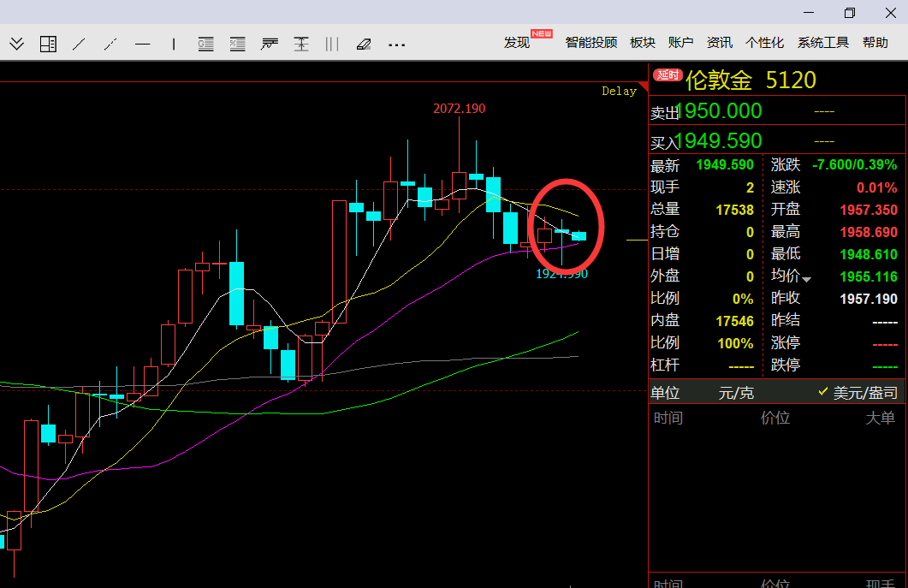Click the 伦敦金 instrument title
The height and width of the screenshot is (588, 908).
point(719,80)
